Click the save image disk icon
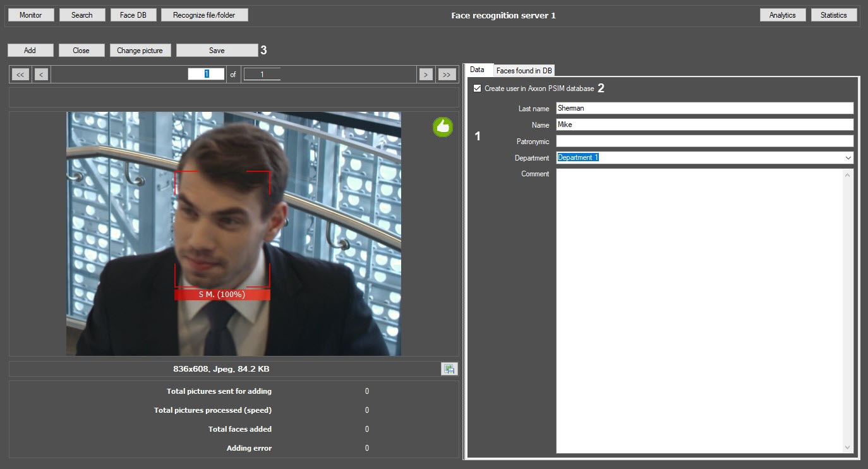The height and width of the screenshot is (469, 868). pyautogui.click(x=449, y=369)
